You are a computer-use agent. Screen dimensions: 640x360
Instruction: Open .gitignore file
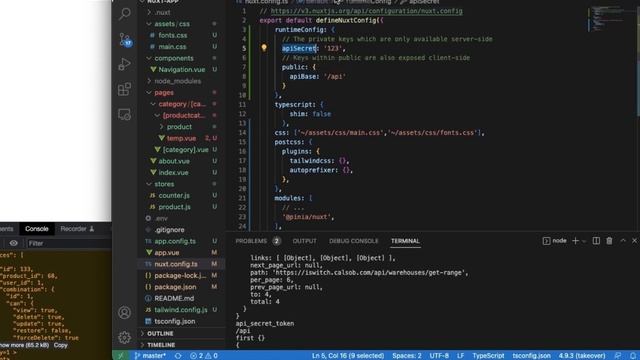pos(169,230)
